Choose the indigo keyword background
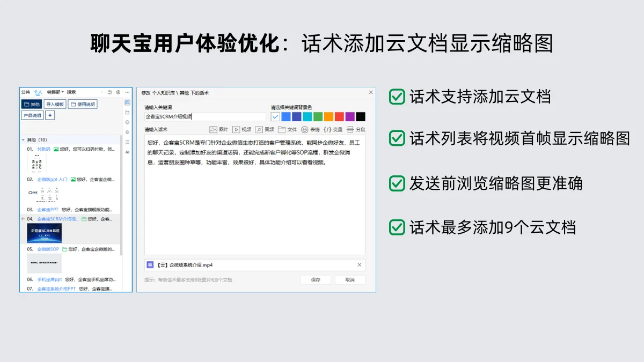644x362 pixels. [x=296, y=116]
